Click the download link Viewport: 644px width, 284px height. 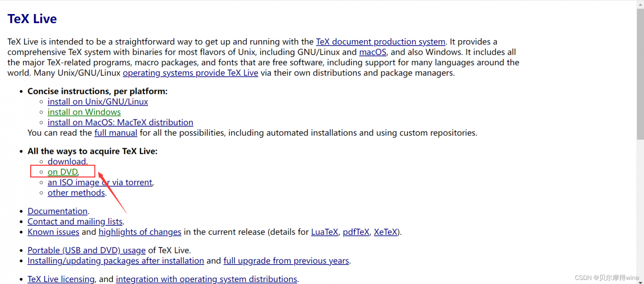[67, 162]
